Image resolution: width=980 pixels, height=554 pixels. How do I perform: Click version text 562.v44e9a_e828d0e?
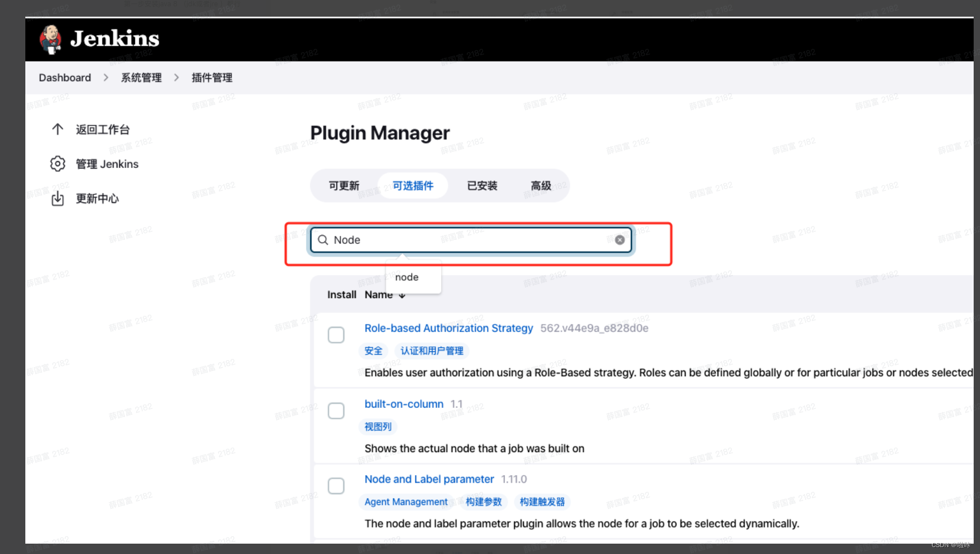594,328
